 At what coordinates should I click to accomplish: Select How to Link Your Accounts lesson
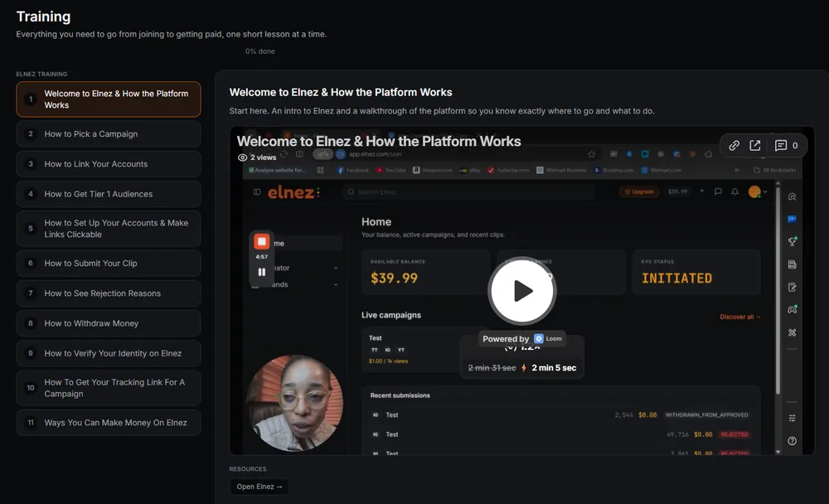(x=109, y=164)
